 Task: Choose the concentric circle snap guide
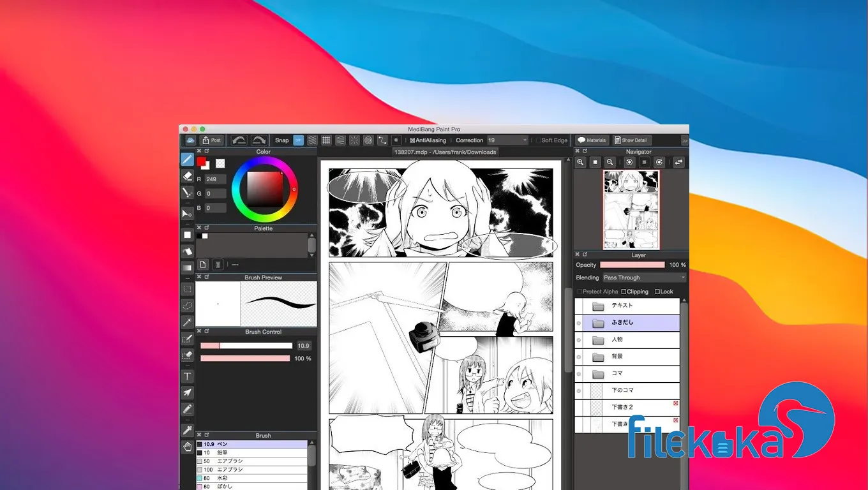(368, 140)
